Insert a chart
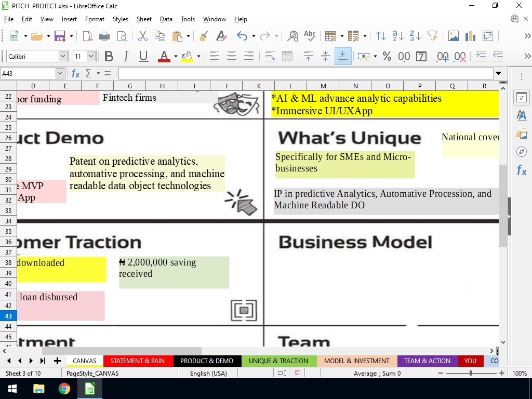This screenshot has width=532, height=399. [x=470, y=36]
